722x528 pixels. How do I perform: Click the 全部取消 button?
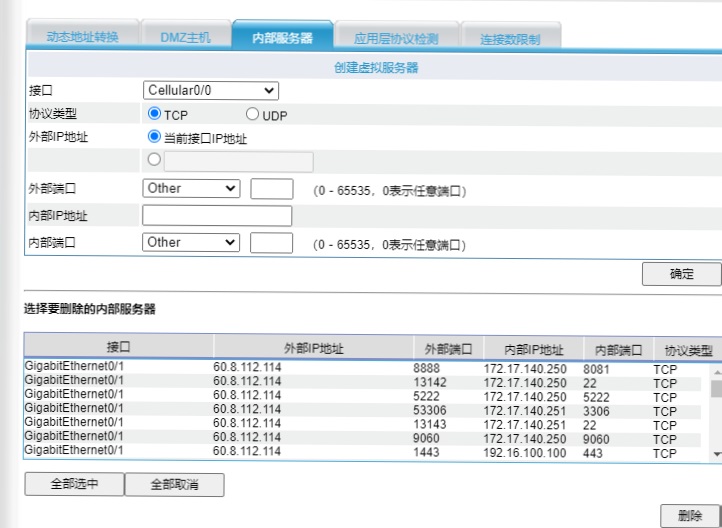pos(174,484)
